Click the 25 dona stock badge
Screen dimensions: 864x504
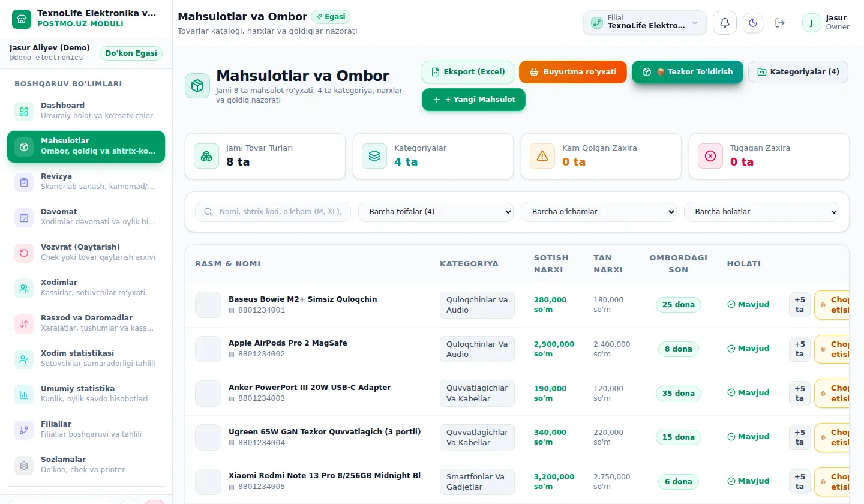pos(679,305)
